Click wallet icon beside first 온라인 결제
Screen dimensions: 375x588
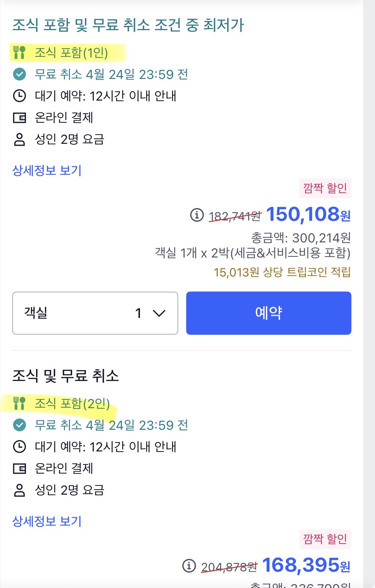click(19, 118)
